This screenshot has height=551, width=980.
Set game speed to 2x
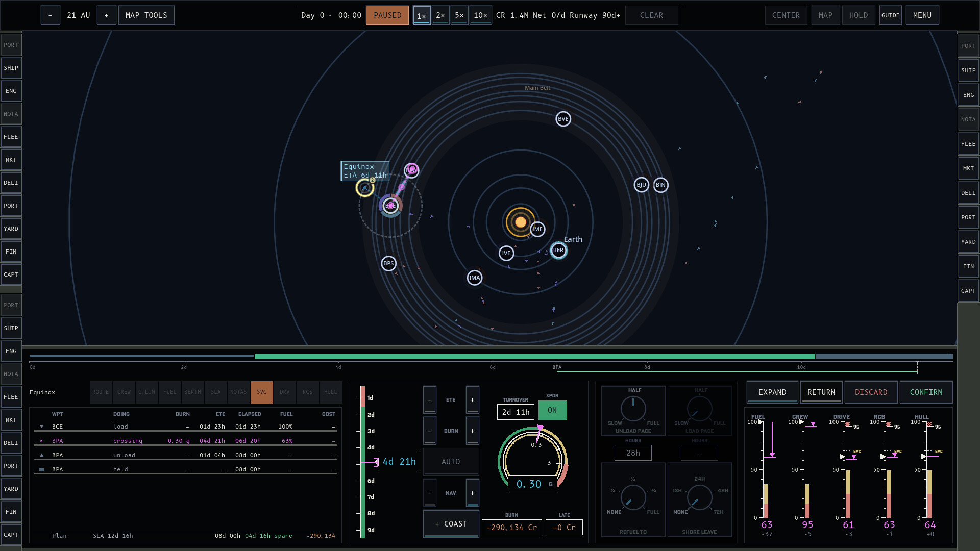440,15
